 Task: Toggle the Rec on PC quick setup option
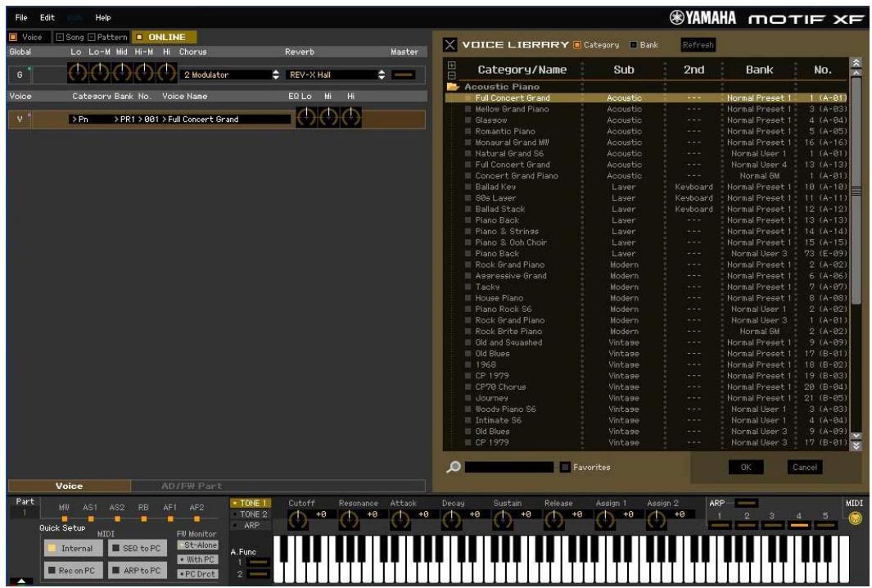pos(74,570)
